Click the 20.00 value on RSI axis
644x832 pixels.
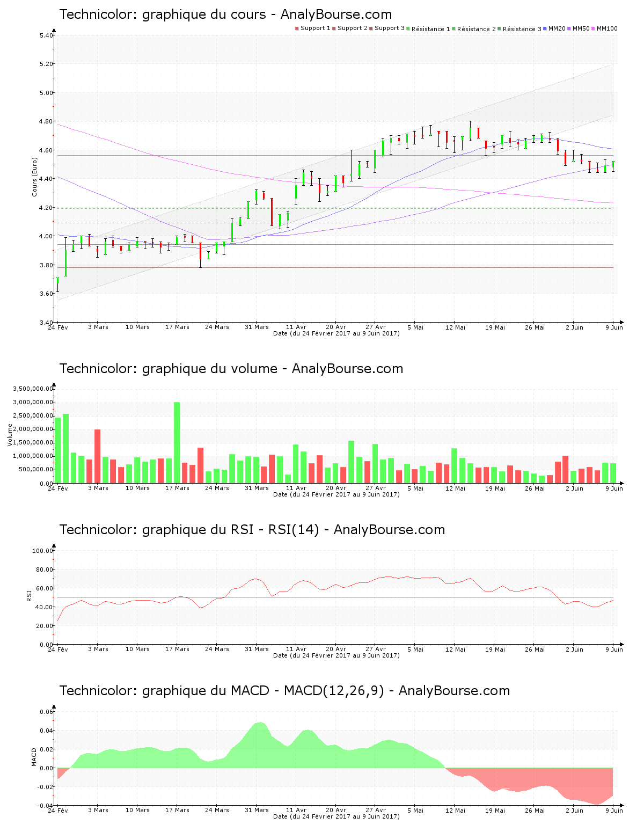pyautogui.click(x=45, y=626)
